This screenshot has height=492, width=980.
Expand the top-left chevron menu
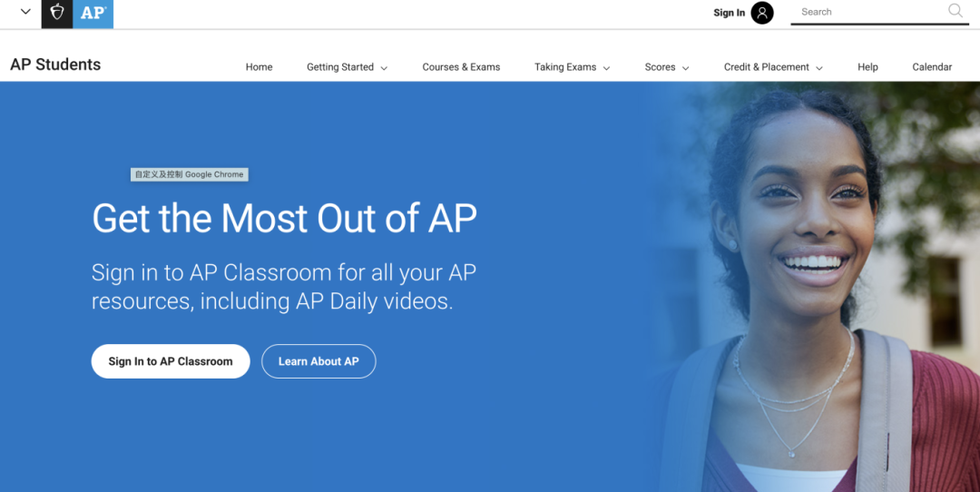(x=25, y=11)
